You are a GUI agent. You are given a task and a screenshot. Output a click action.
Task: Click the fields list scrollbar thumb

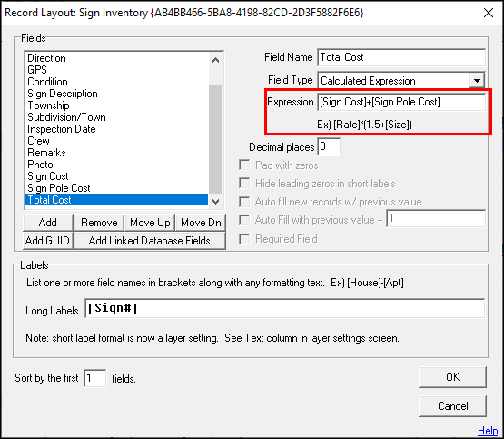(216, 139)
